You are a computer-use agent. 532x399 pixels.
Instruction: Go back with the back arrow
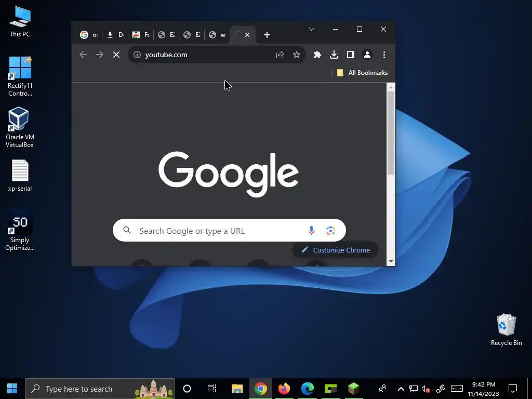pyautogui.click(x=83, y=55)
